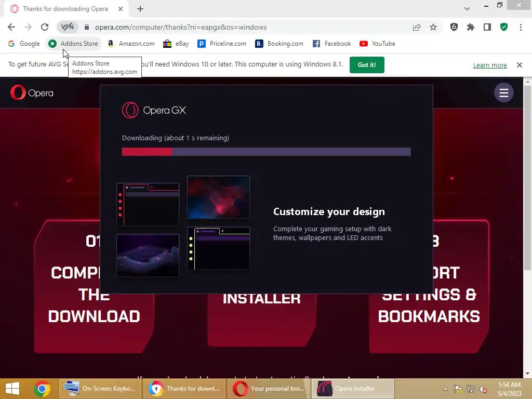Click the Downloading about 1 s remaining text

click(x=176, y=138)
